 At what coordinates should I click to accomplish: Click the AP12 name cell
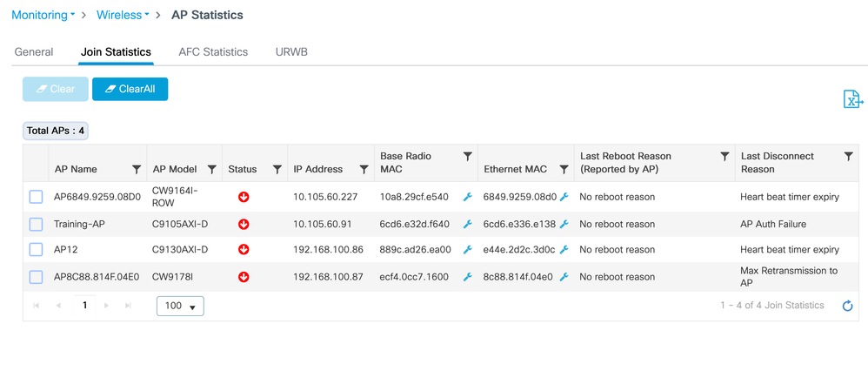click(x=65, y=250)
